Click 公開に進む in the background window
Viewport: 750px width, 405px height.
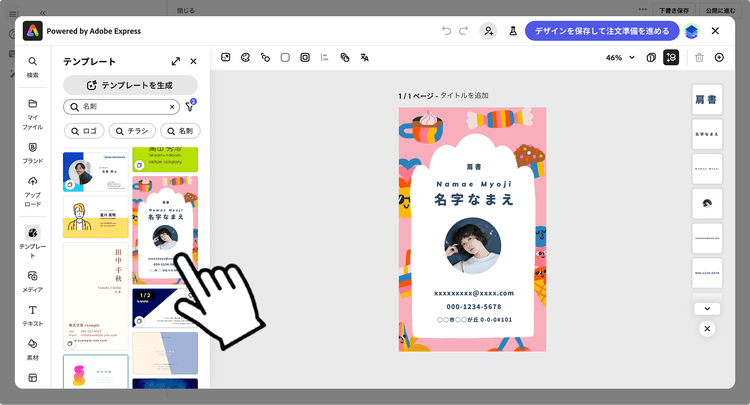[720, 10]
